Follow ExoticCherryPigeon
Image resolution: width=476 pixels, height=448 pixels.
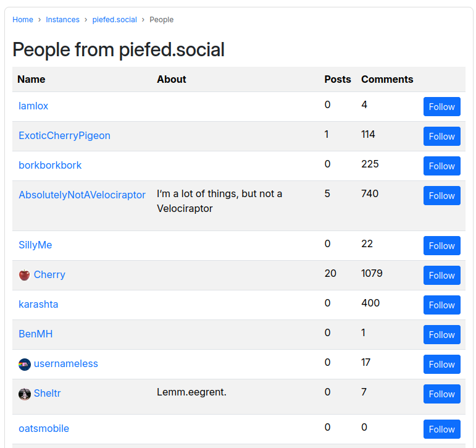[x=441, y=136]
